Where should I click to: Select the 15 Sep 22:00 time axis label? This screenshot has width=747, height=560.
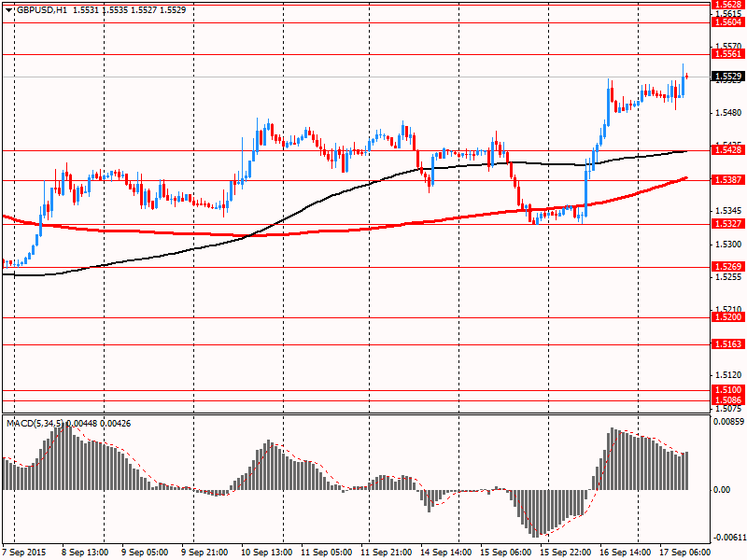[x=566, y=553]
